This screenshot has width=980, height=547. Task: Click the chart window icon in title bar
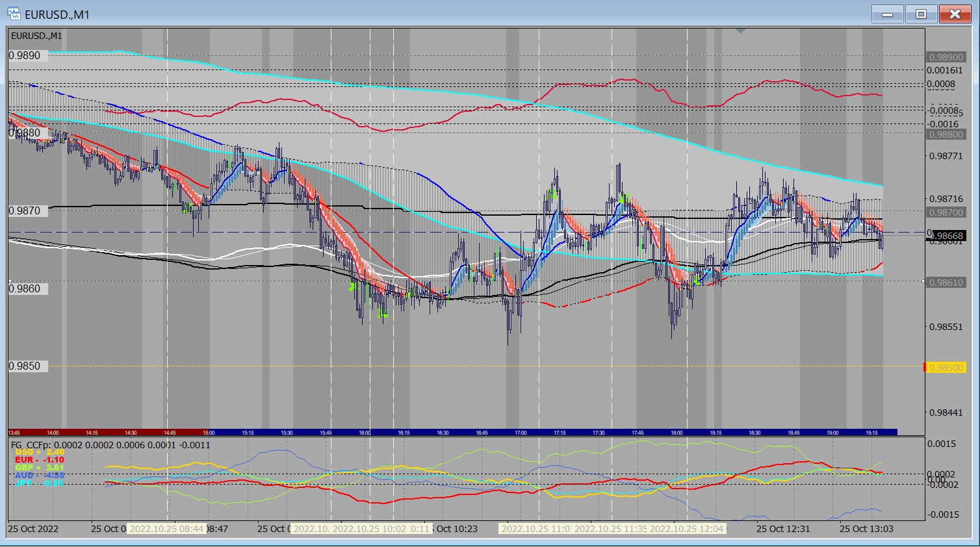pyautogui.click(x=14, y=14)
